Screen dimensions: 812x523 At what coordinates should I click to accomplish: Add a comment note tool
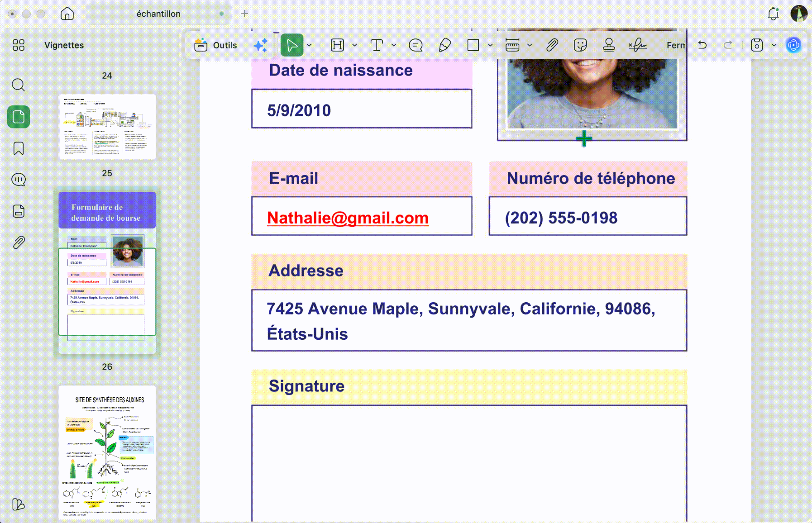[x=416, y=45]
